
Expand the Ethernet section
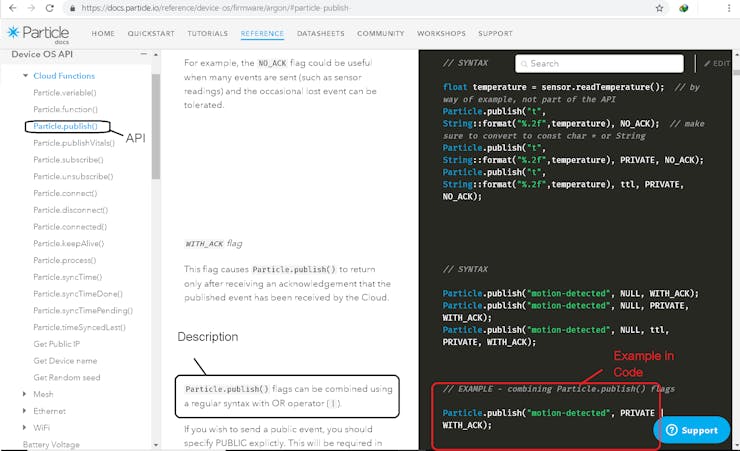(x=25, y=411)
